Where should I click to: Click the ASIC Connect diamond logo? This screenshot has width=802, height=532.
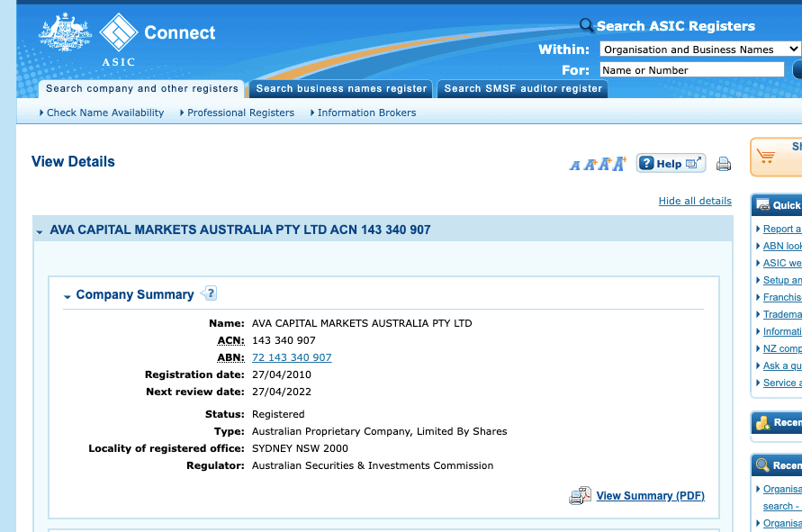pyautogui.click(x=119, y=32)
